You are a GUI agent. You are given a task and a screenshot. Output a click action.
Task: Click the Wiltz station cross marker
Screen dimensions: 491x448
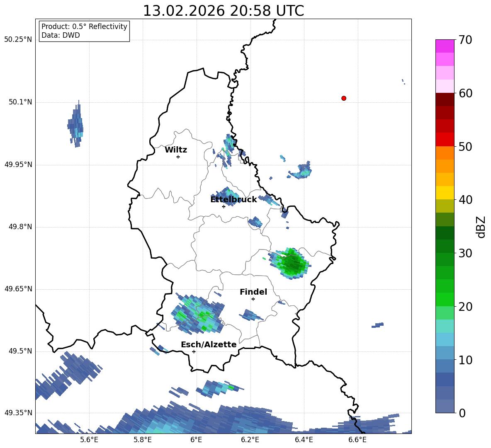pos(178,157)
